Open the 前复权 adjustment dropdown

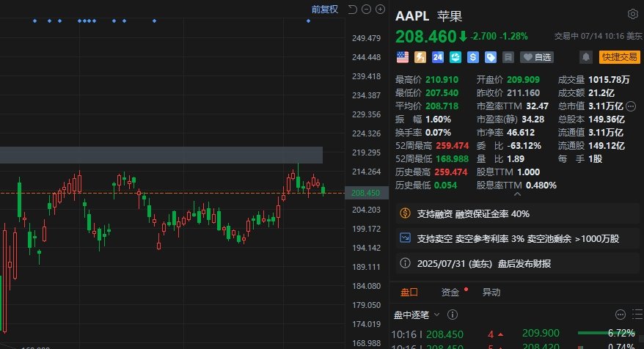coord(324,9)
